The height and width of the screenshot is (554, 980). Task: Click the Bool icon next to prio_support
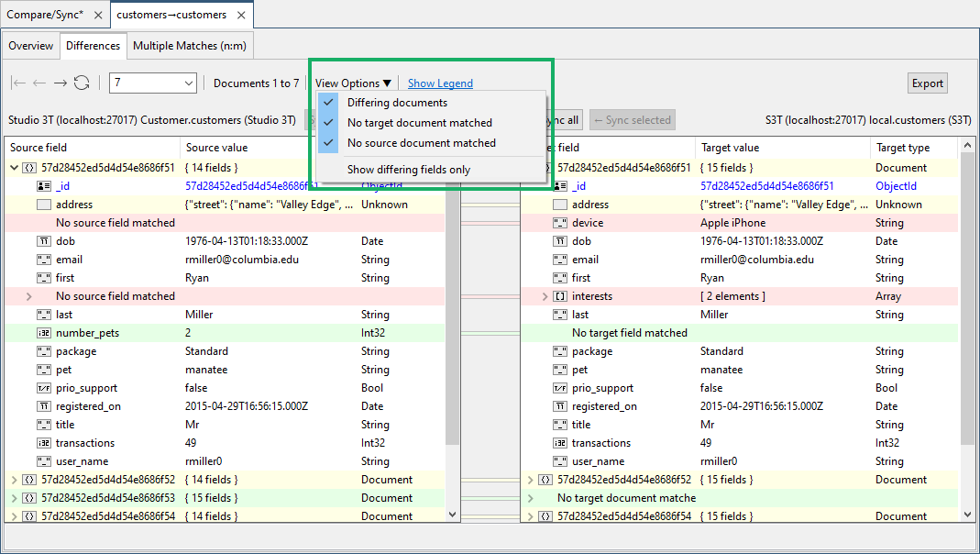point(42,387)
